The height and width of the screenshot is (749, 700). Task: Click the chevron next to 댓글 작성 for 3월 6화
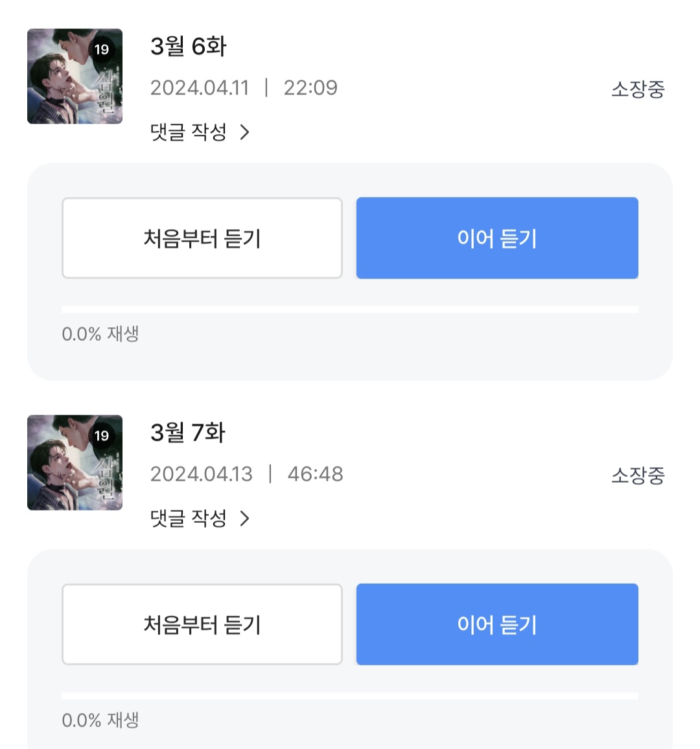(x=245, y=132)
